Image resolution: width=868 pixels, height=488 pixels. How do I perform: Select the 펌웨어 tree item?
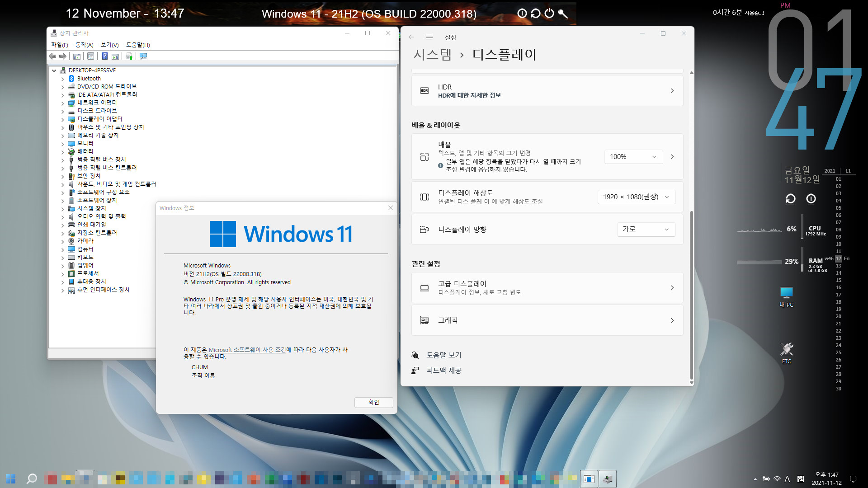pyautogui.click(x=85, y=265)
